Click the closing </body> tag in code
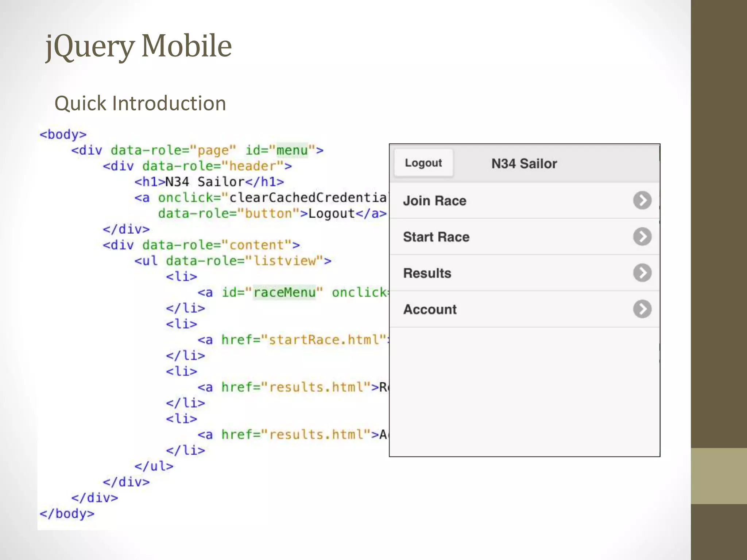Viewport: 747px width, 560px height. tap(67, 514)
